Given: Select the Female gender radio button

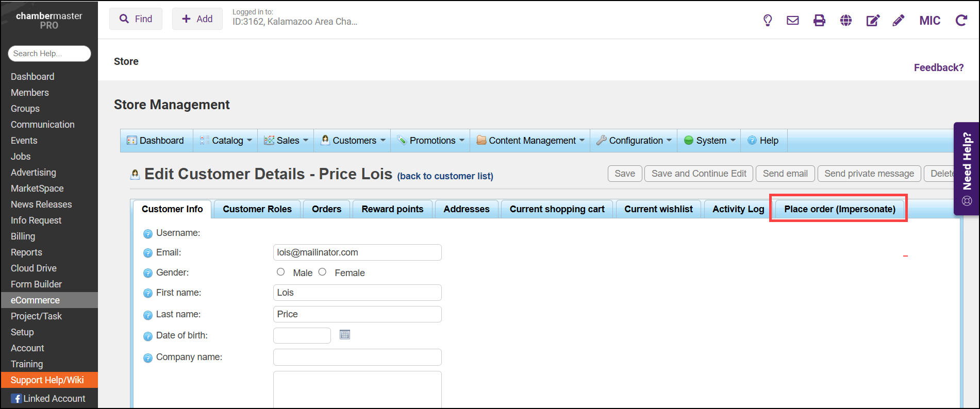Looking at the screenshot, I should (x=322, y=272).
